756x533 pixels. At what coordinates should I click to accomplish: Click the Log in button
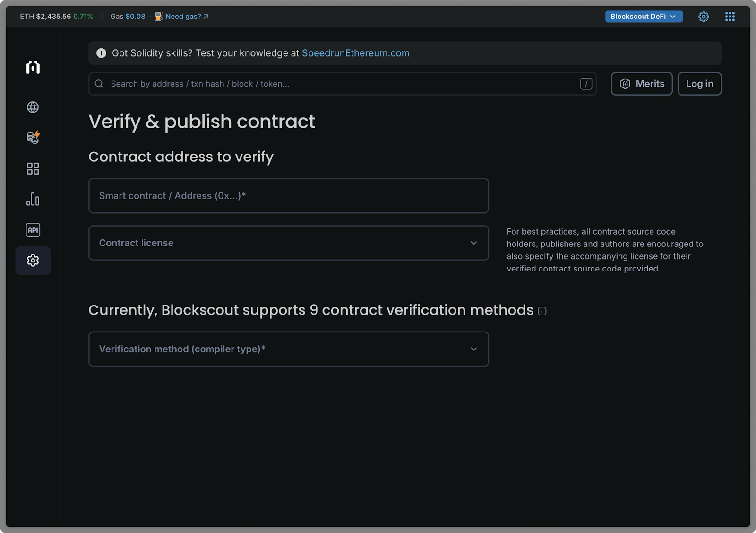coord(699,84)
